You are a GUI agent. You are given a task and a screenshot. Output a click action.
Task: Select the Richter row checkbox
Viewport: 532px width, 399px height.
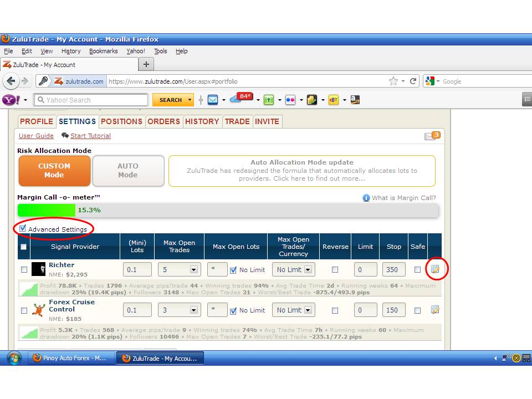[x=24, y=269]
